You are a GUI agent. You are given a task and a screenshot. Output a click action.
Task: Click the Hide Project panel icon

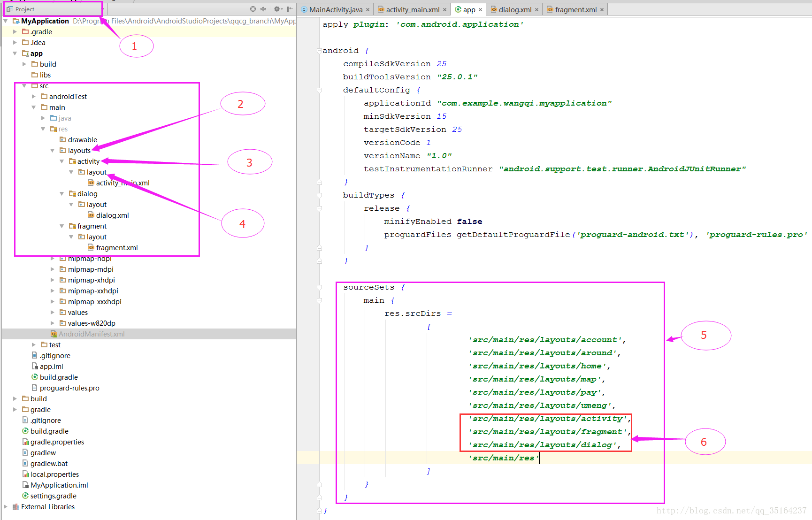click(290, 9)
